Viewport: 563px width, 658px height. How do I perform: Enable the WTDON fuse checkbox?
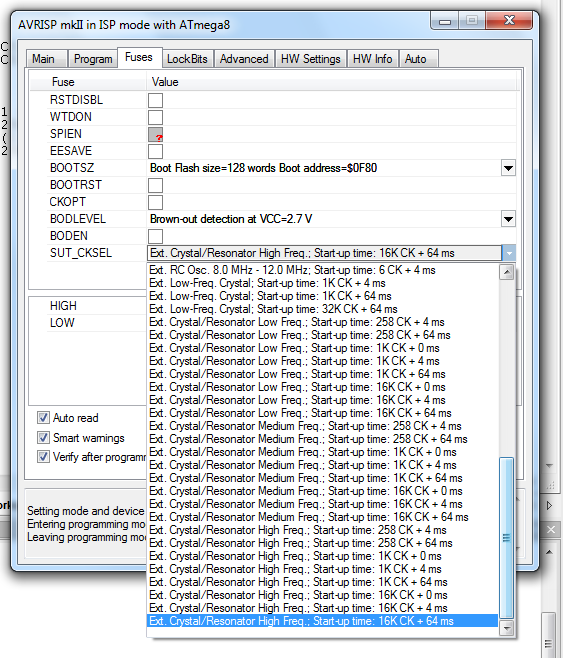pos(155,117)
